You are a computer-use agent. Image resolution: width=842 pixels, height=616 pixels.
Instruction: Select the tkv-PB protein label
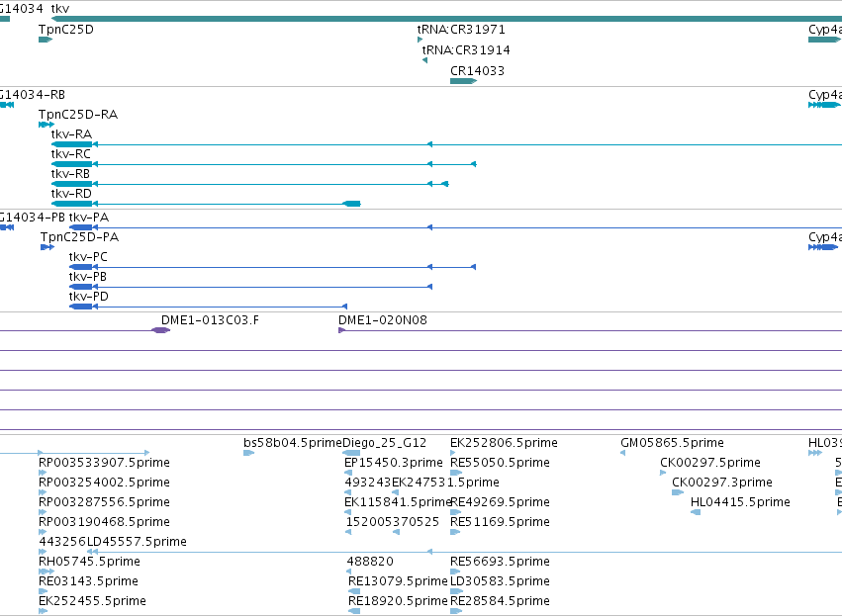87,277
